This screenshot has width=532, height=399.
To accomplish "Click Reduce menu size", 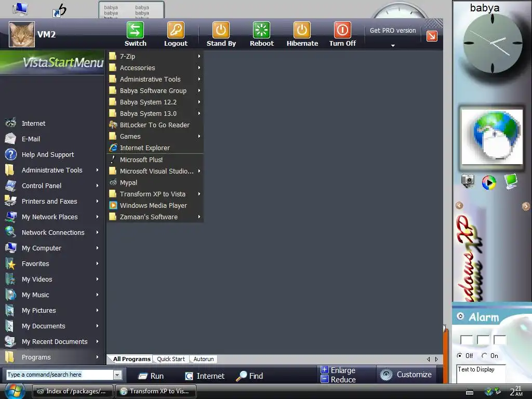I will tap(338, 380).
